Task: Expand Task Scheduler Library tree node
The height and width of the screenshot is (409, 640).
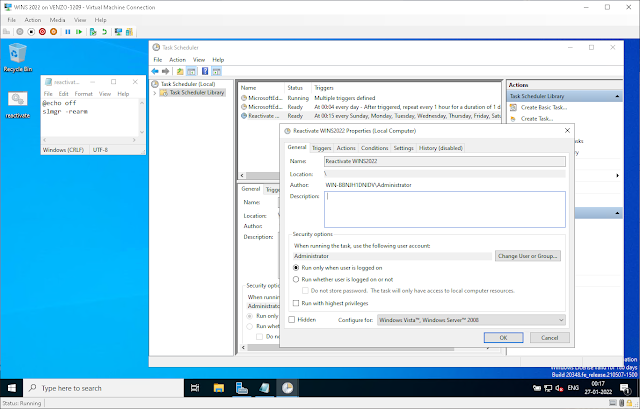Action: [x=155, y=93]
